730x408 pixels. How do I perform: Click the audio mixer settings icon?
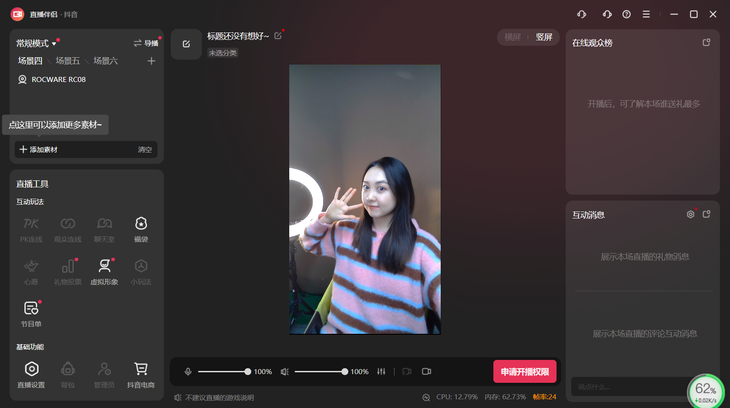click(x=381, y=371)
